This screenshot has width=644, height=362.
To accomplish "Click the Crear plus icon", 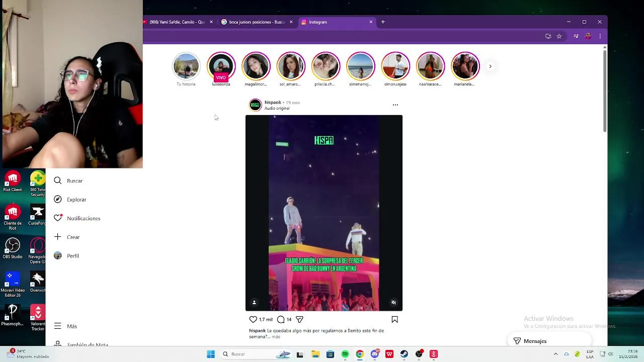I will [x=58, y=237].
